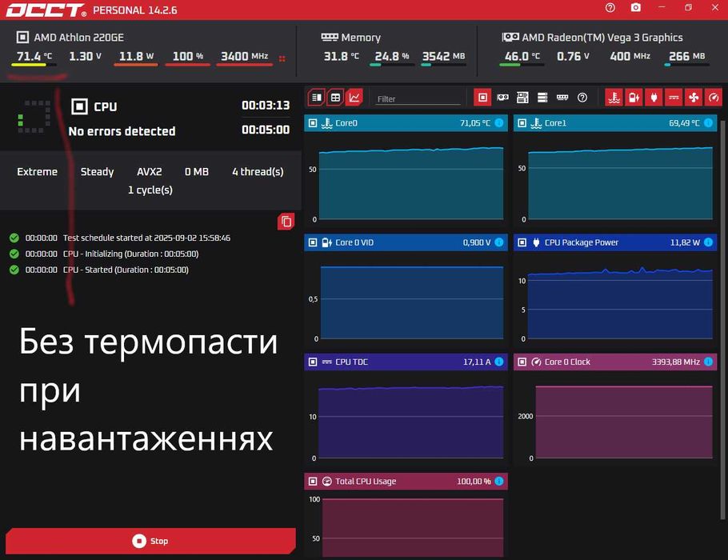
Task: Click the Core 0 VID CPU icon
Action: click(x=313, y=242)
